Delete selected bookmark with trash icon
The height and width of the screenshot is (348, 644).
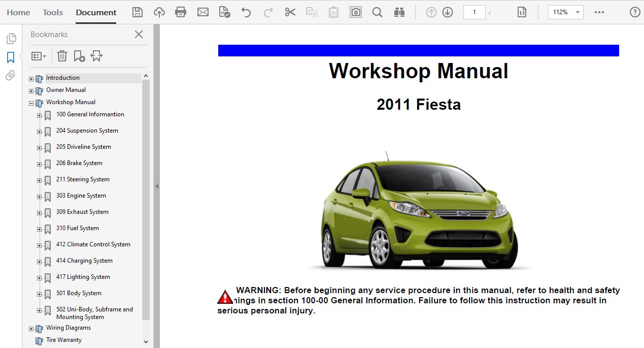(x=62, y=56)
